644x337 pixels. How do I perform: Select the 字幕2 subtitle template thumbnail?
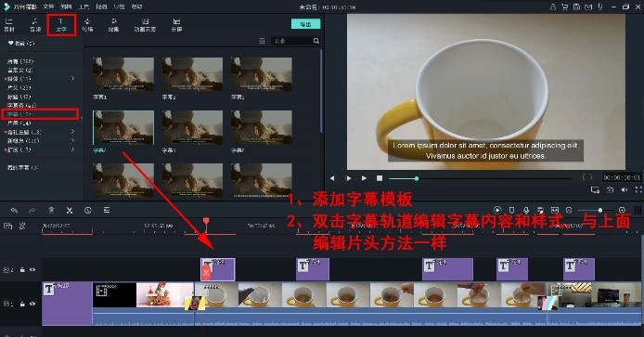(x=193, y=74)
